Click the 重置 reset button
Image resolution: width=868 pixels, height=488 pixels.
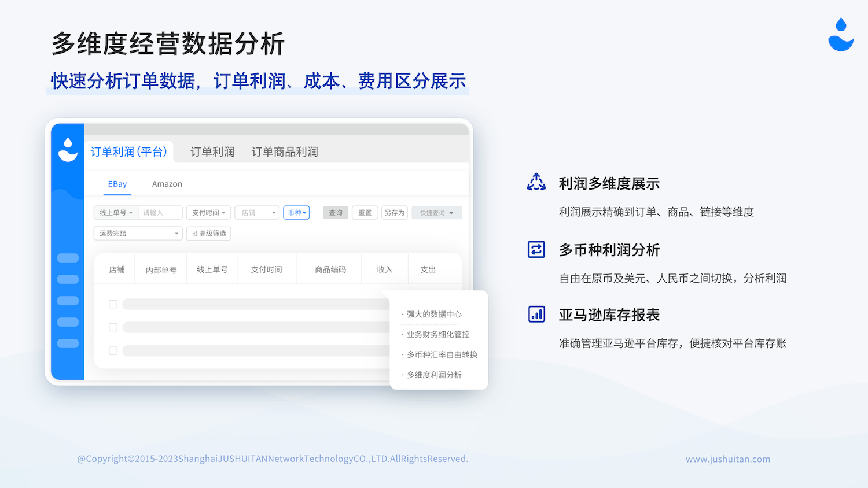365,213
